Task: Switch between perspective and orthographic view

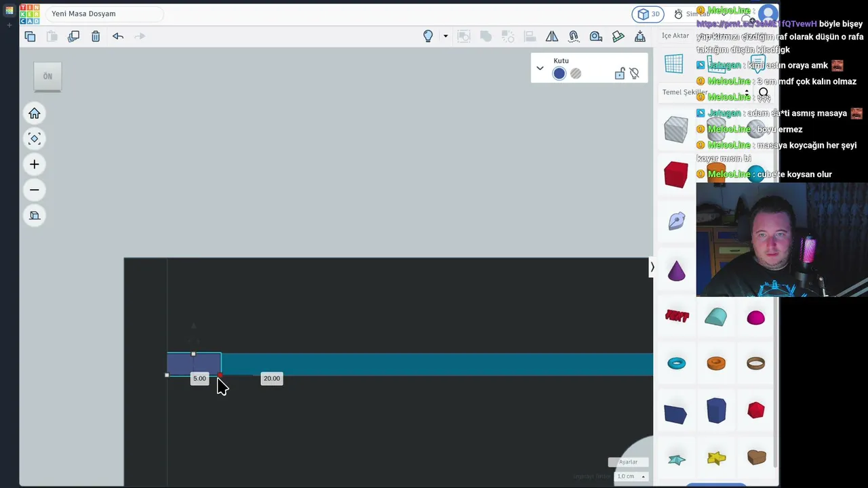Action: pyautogui.click(x=35, y=216)
